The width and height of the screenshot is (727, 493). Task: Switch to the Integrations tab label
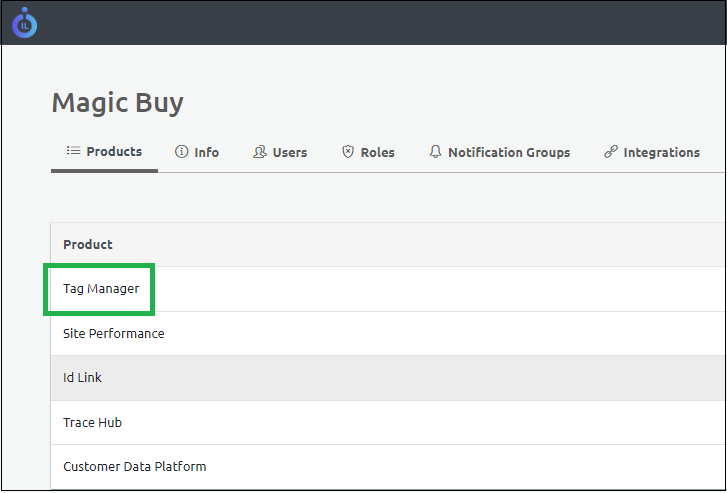[x=661, y=153]
